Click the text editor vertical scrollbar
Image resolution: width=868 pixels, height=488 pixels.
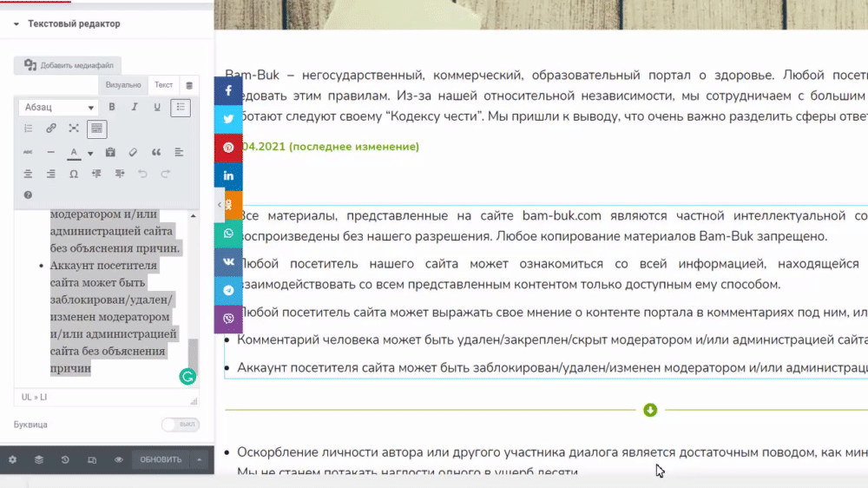pyautogui.click(x=193, y=355)
